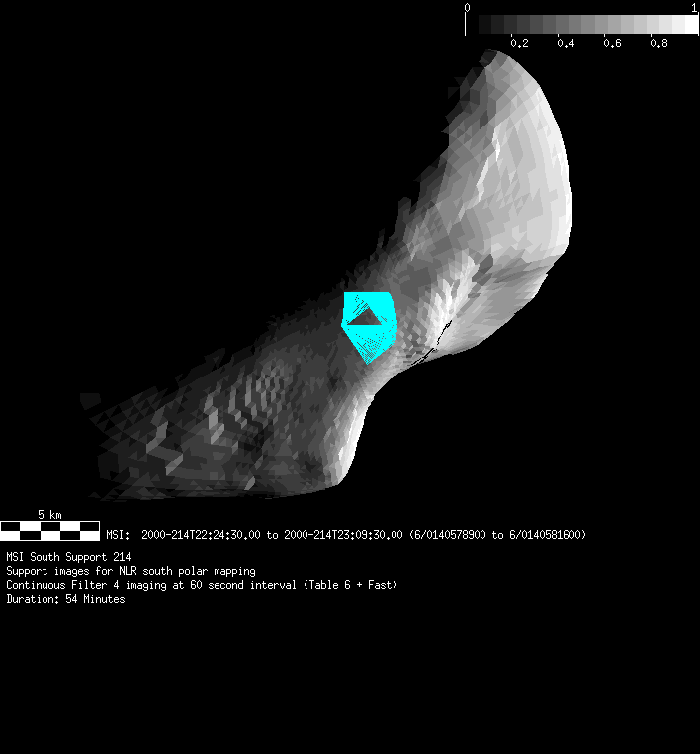Click the dark triangle inside cyan footprint

367,316
